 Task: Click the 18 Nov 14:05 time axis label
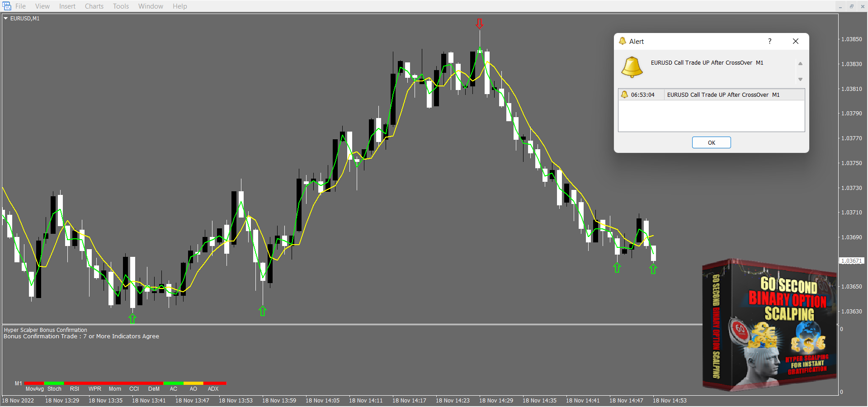[x=322, y=401]
